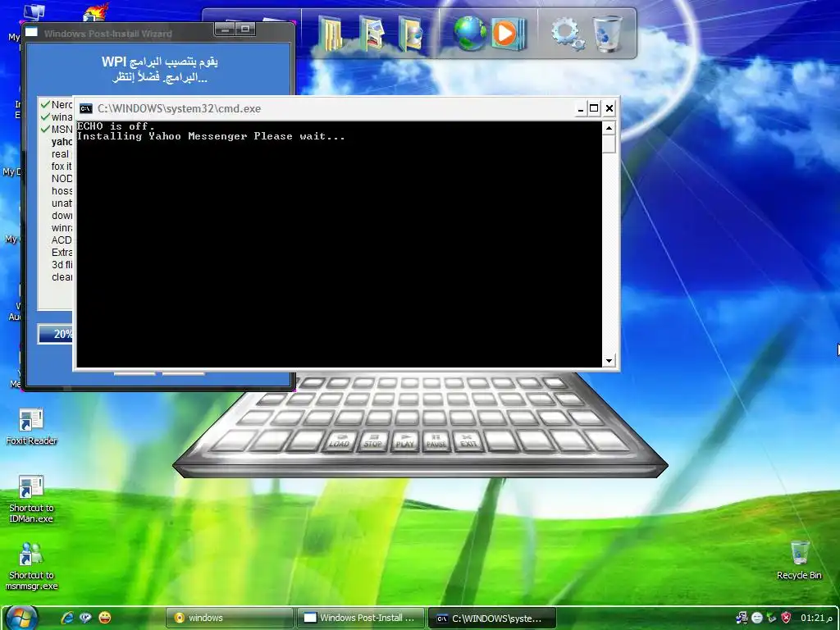Click the taskbar clock showing 01:21
Screen dimensions: 840x630
pos(816,618)
